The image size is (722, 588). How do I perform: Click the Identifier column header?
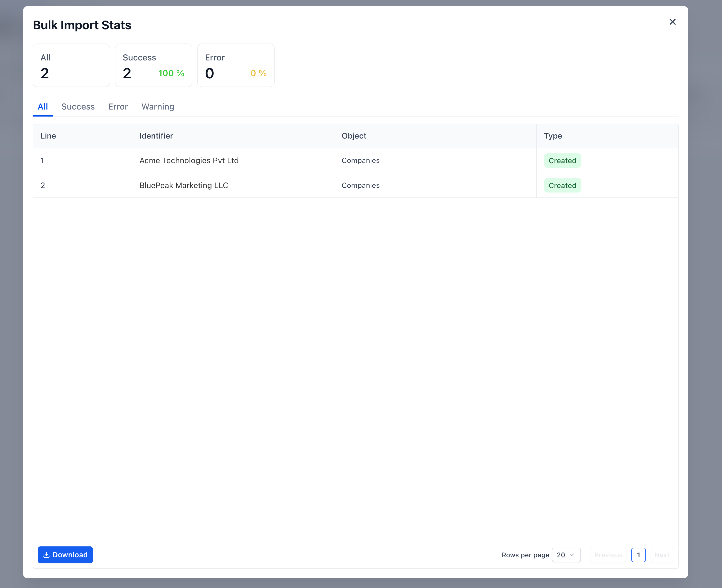[x=156, y=136]
